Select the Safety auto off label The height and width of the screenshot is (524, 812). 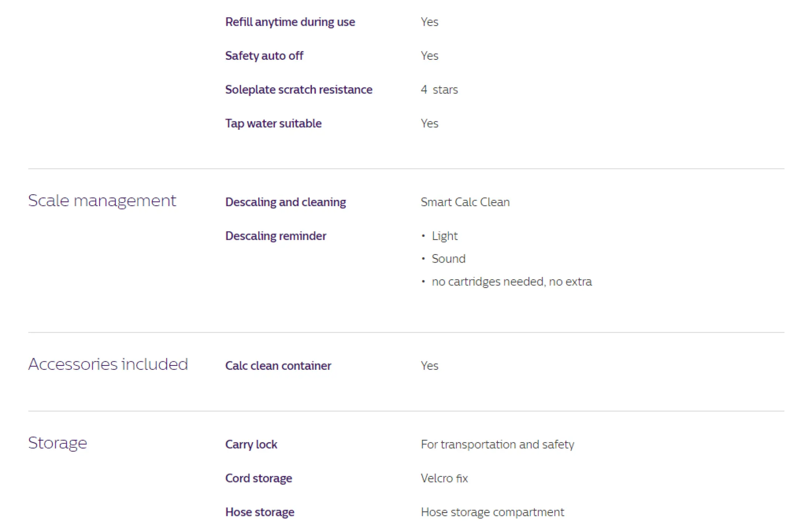[x=264, y=56]
